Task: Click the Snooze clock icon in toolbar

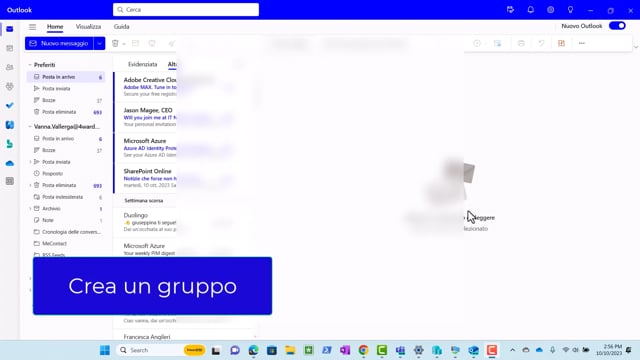Action: pyautogui.click(x=477, y=43)
